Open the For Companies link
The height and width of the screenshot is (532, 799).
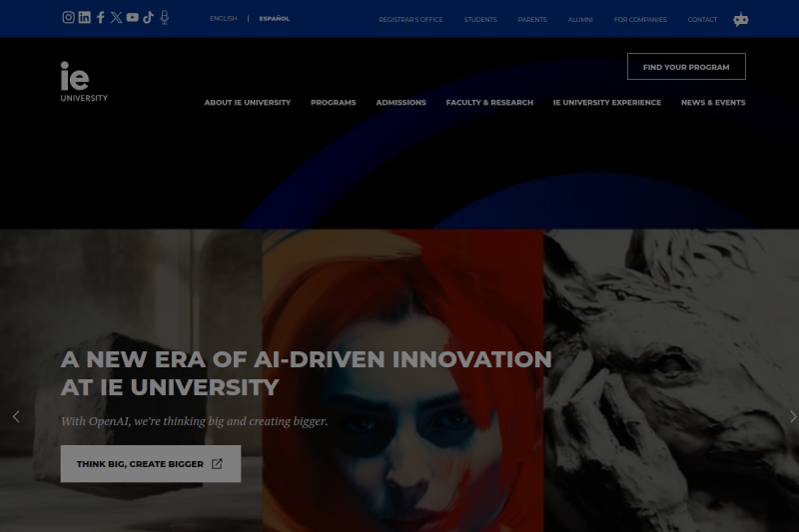tap(640, 19)
